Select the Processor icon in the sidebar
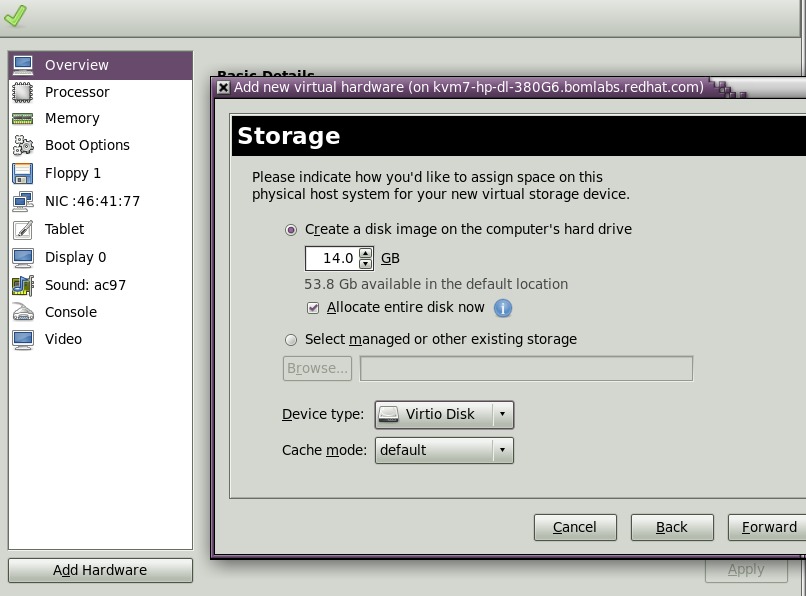 [22, 91]
